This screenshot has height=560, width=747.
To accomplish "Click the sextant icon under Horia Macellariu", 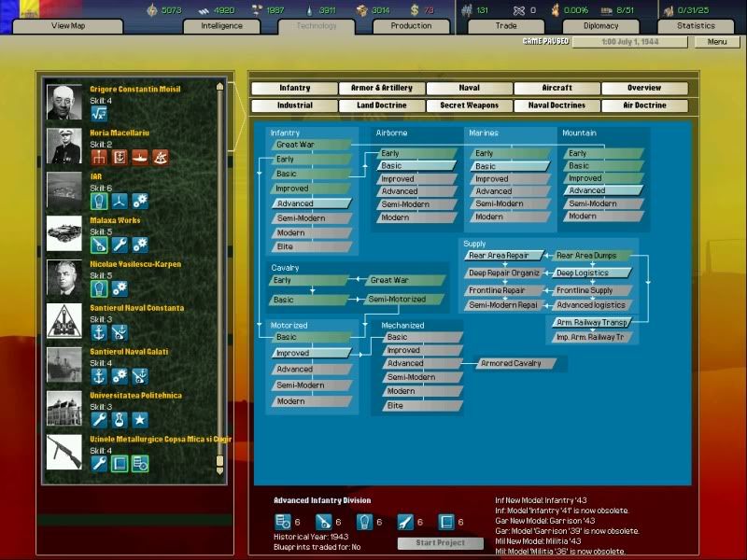I will click(x=161, y=157).
